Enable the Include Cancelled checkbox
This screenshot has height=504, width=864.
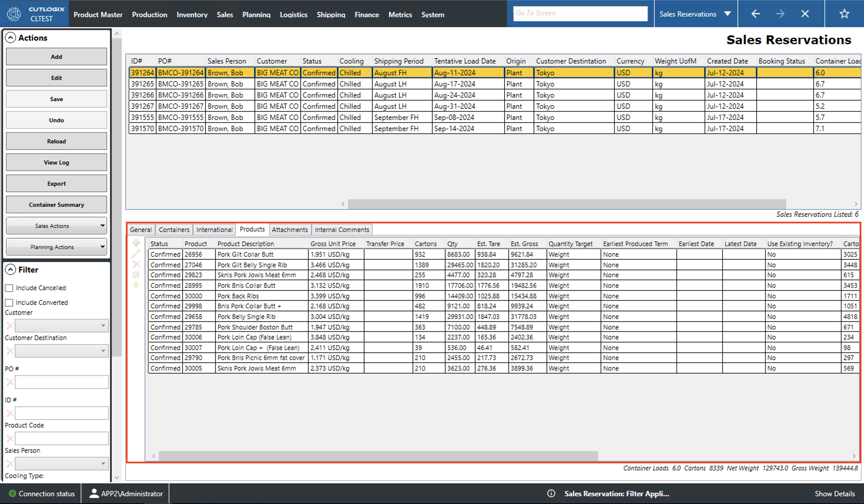(x=9, y=288)
